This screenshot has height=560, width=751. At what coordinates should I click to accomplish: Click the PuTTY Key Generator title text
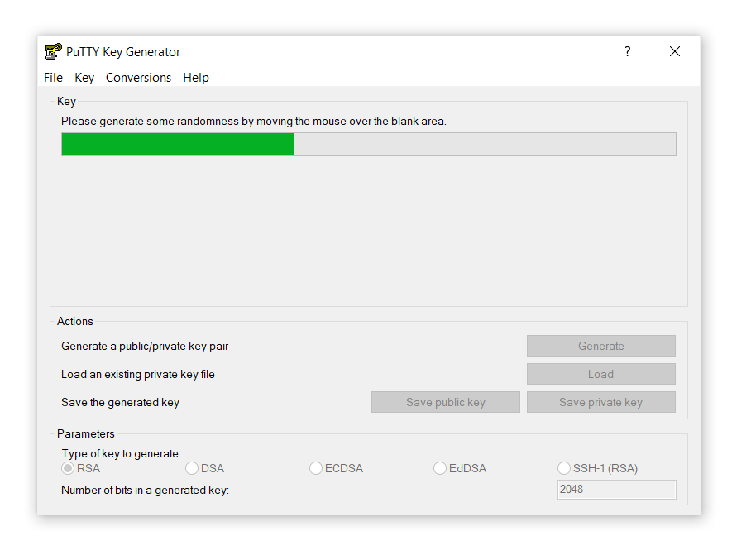123,52
